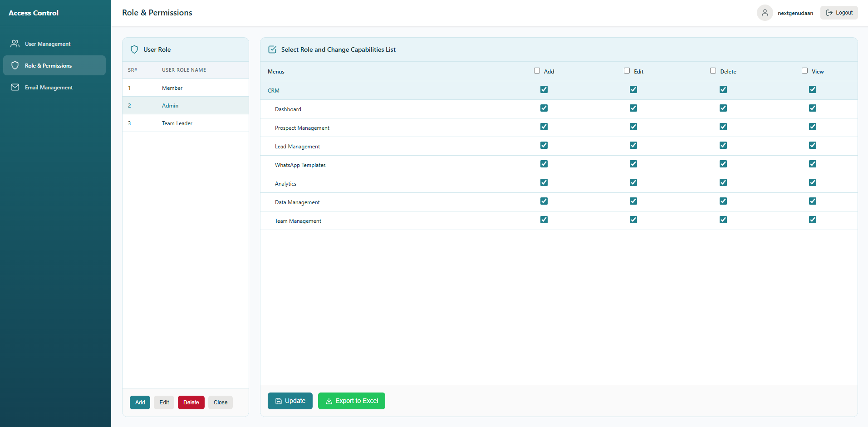
Task: Click the Role & Permissions shield icon
Action: coord(15,65)
